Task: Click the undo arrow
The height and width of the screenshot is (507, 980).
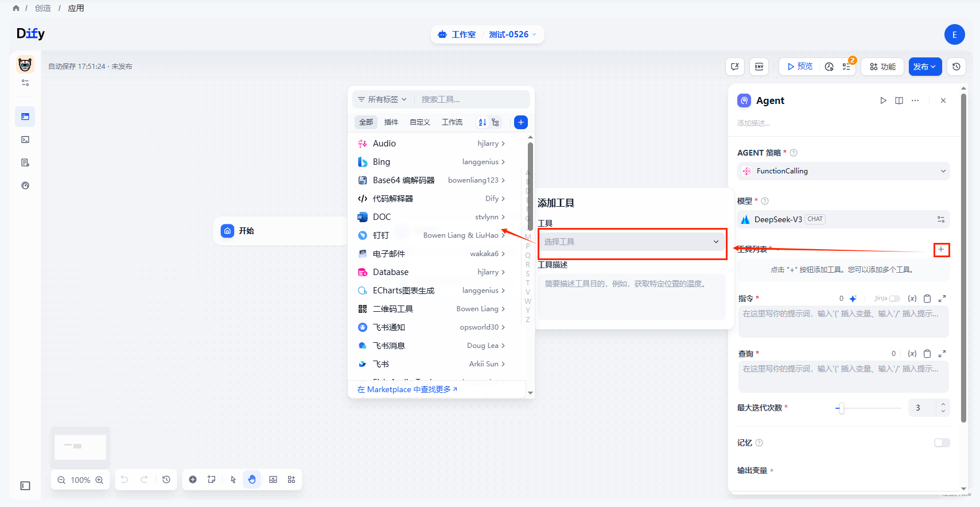Action: [125, 479]
